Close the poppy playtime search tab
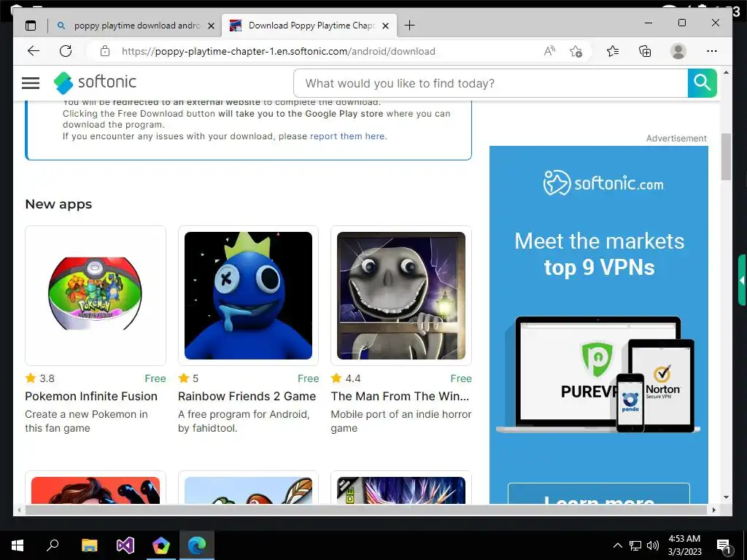Screen dimensions: 747x560 click(211, 26)
